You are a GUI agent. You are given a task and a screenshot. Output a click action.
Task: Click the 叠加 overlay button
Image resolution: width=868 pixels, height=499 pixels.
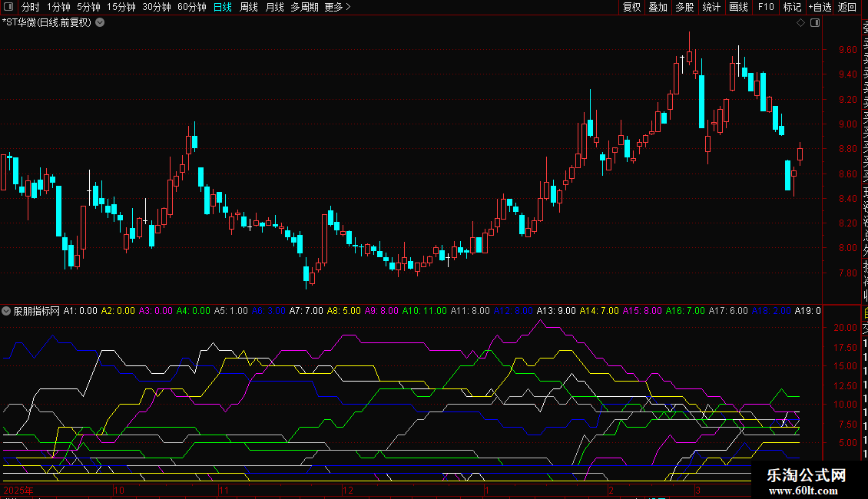tap(658, 7)
